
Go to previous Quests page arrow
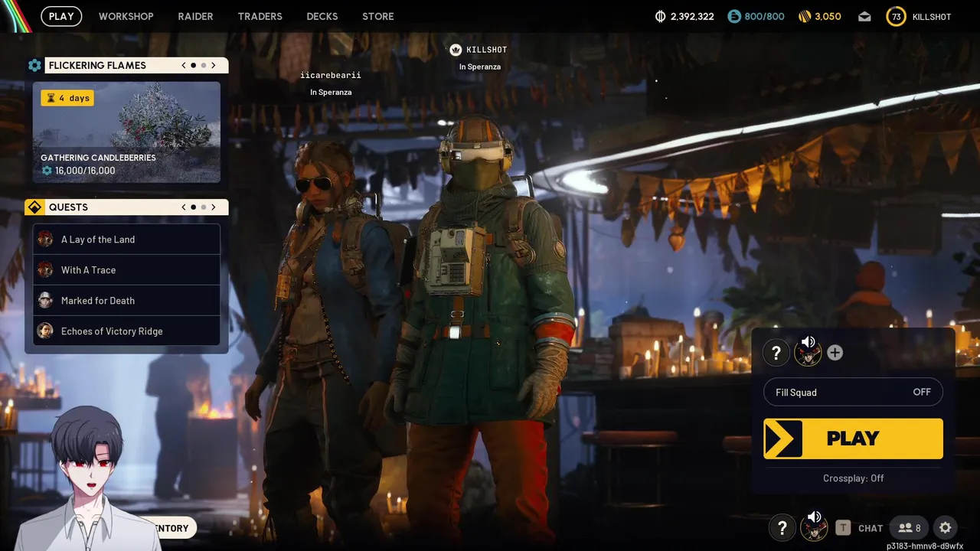184,207
